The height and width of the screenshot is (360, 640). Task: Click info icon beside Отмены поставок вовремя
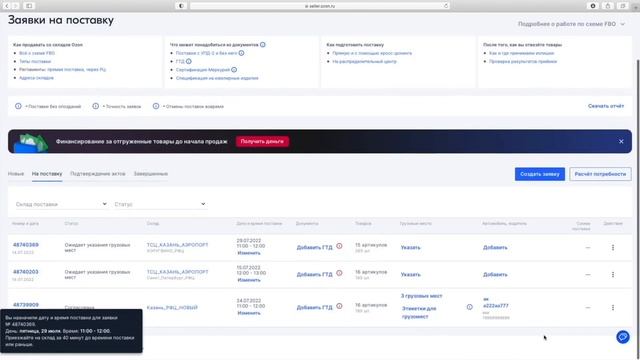[156, 106]
